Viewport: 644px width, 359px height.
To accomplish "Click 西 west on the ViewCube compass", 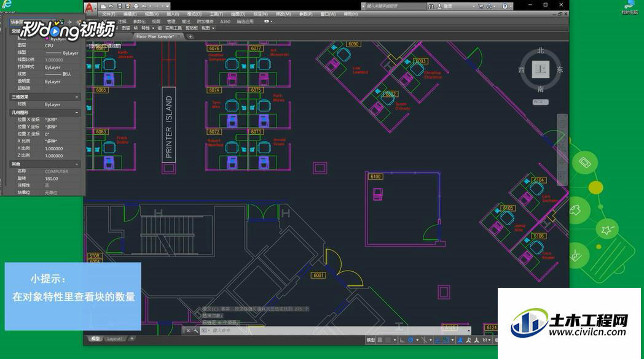I will point(522,70).
